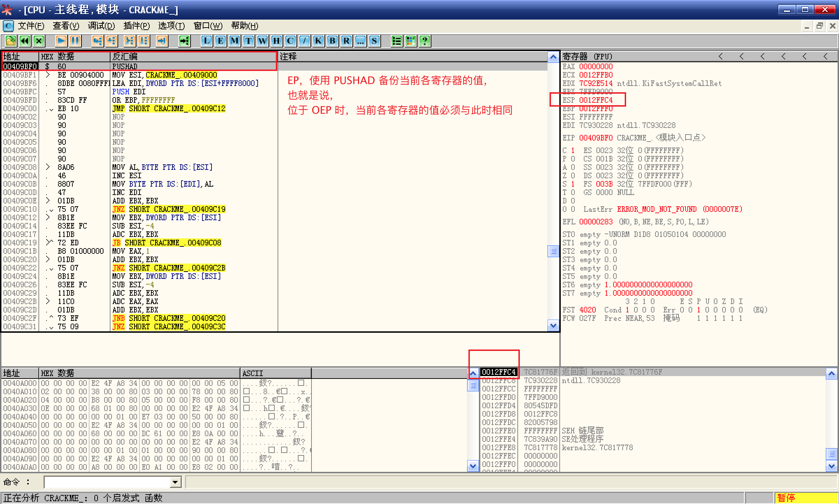Click the Restart program (rewind) icon
Screen dimensions: 839x504
[25, 41]
